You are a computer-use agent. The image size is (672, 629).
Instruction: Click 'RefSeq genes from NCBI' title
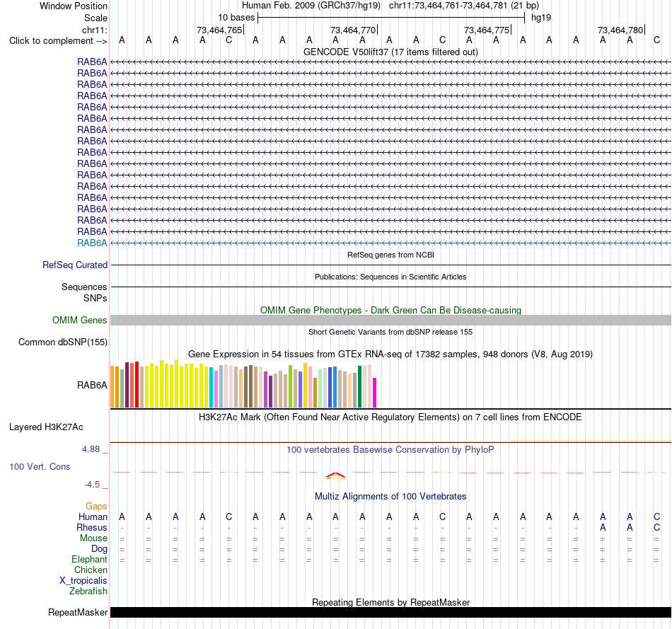(x=390, y=255)
